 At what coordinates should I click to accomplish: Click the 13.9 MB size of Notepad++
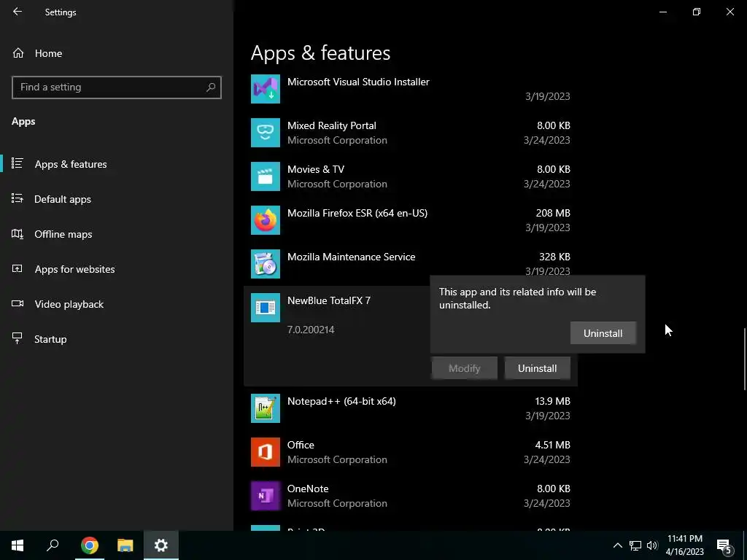point(553,401)
